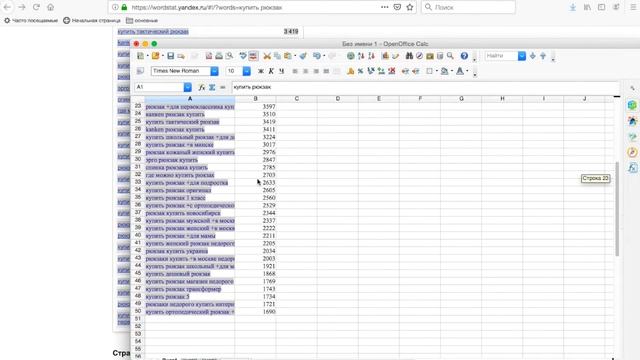
Task: Create a new spreadsheet with New icon
Action: click(140, 56)
